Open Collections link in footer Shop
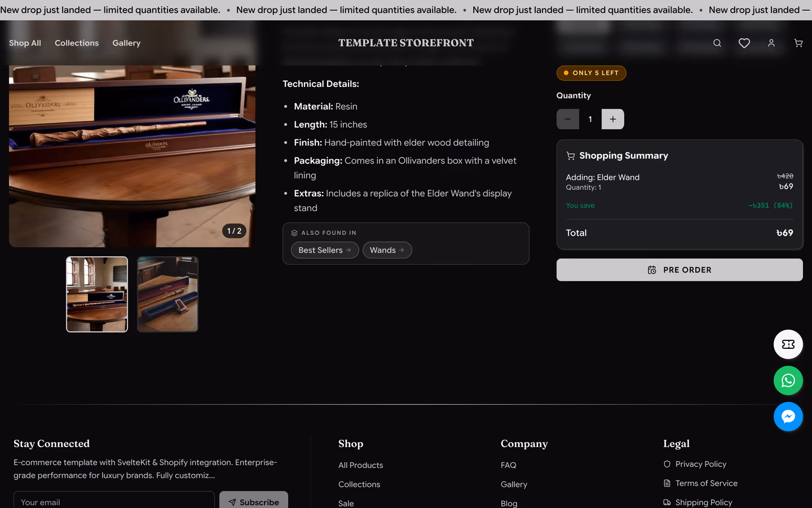812x508 pixels. tap(359, 484)
